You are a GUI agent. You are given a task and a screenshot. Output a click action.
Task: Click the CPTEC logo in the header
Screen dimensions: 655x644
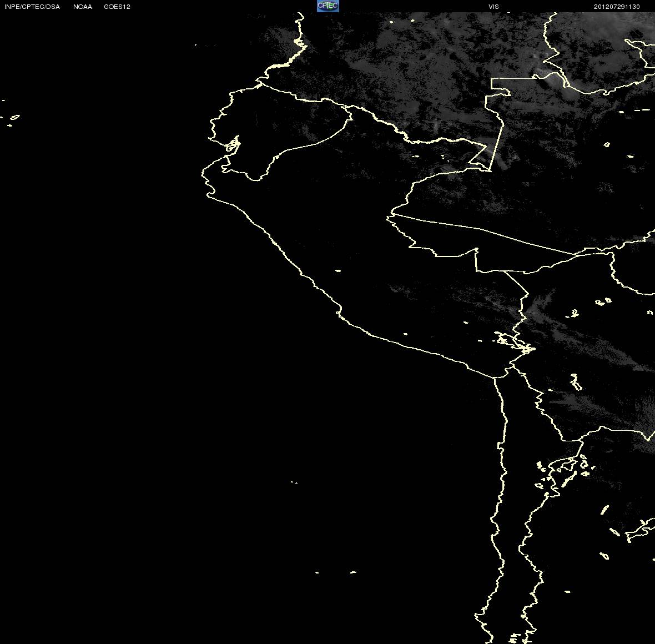pos(328,6)
